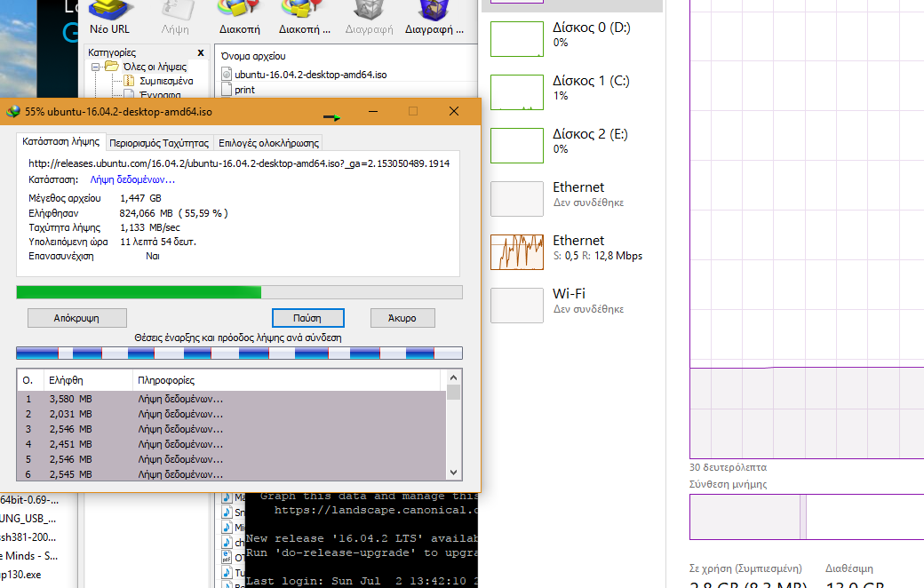924x588 pixels.
Task: Click the Άκυρο button
Action: [402, 318]
